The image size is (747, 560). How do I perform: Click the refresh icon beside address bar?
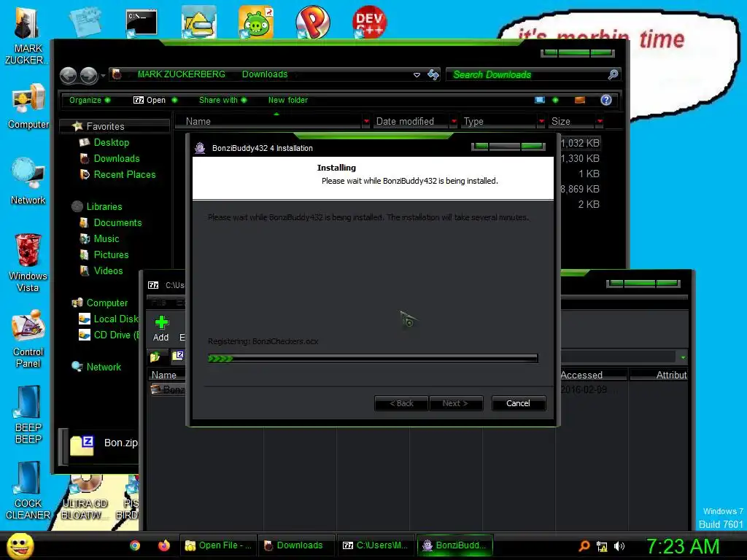pos(433,75)
